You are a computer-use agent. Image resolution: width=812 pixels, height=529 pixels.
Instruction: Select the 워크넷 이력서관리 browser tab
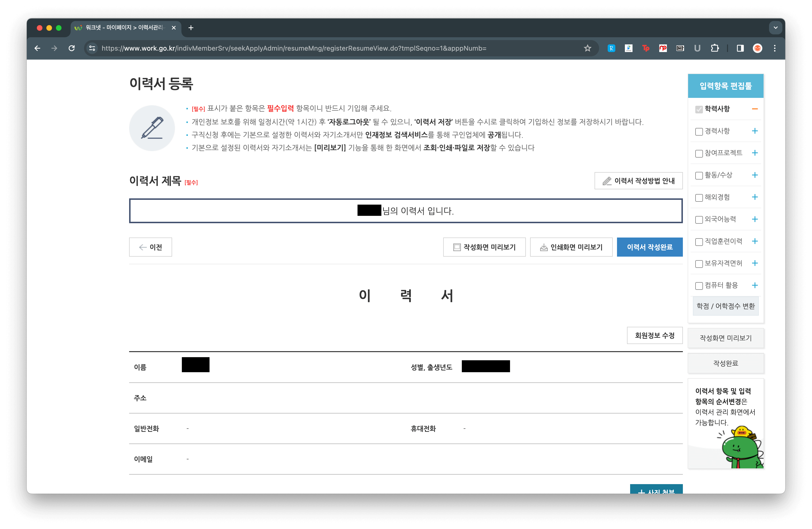click(125, 28)
